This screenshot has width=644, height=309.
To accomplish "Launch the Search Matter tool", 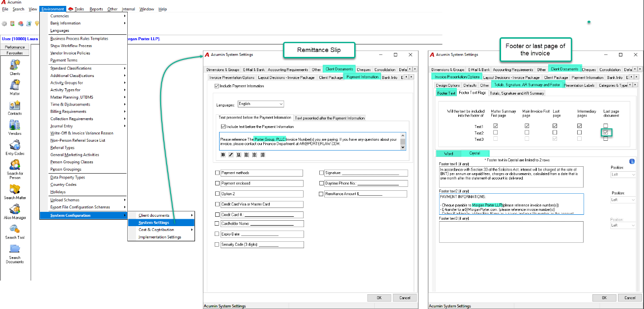I will [x=15, y=189].
